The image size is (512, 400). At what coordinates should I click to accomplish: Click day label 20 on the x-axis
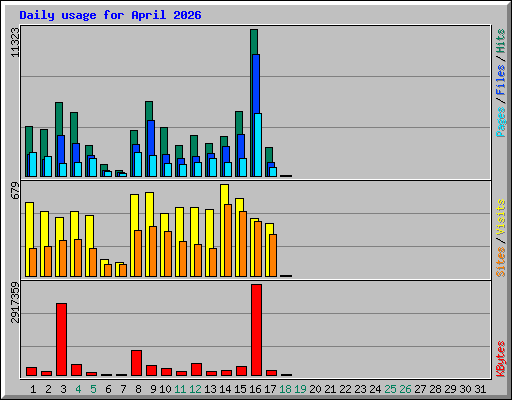[x=315, y=389]
